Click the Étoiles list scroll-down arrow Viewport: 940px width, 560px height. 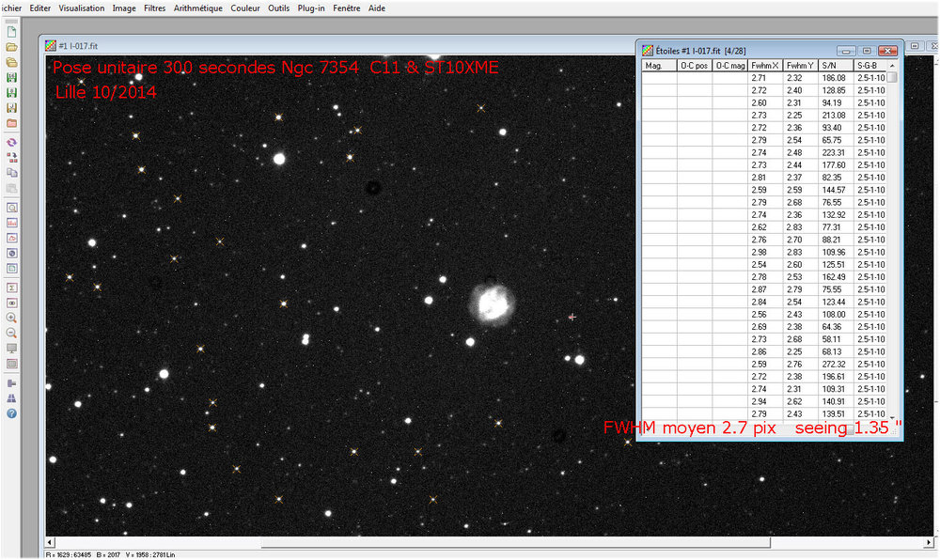pos(892,417)
